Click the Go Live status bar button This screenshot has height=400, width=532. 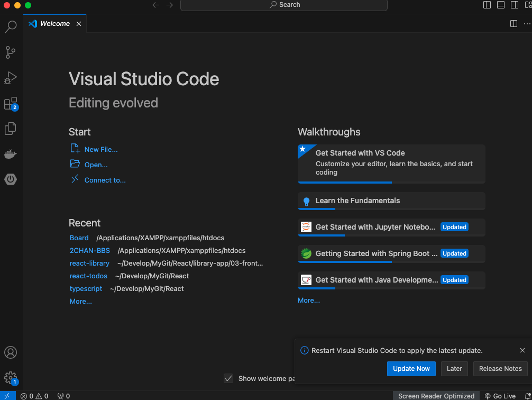[500, 396]
